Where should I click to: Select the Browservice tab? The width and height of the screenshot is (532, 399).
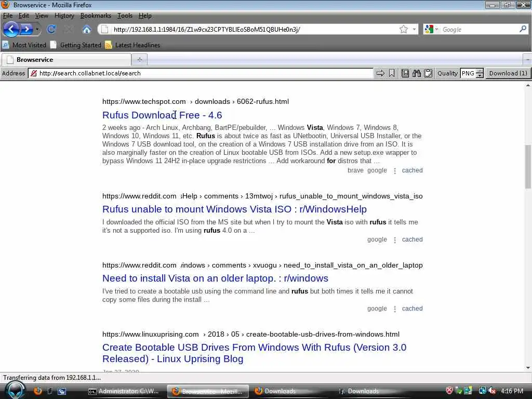[x=66, y=60]
